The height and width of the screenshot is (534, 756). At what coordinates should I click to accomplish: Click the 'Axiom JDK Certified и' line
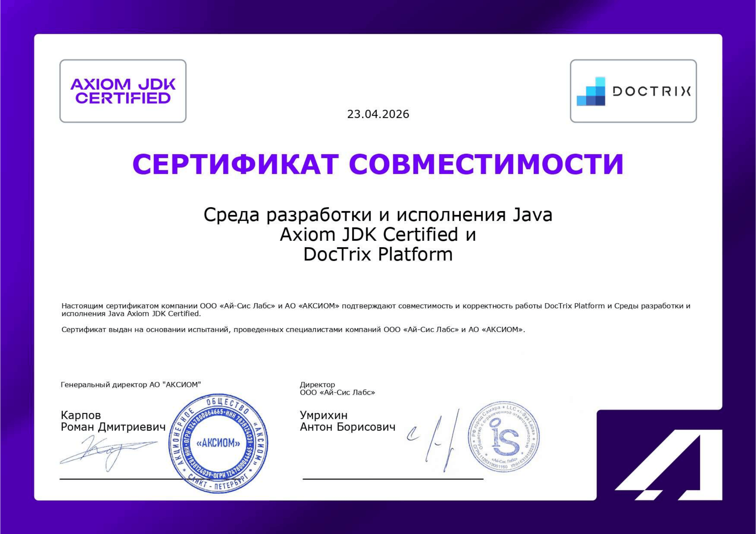click(378, 235)
